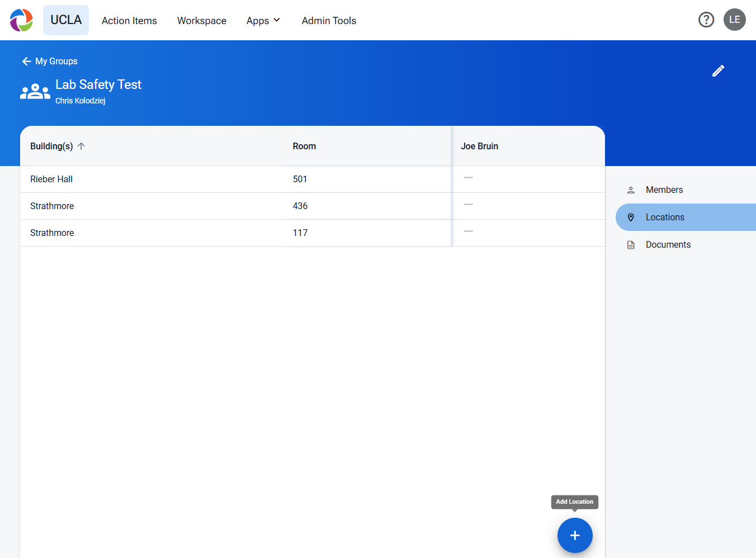Click room number 436

click(300, 206)
